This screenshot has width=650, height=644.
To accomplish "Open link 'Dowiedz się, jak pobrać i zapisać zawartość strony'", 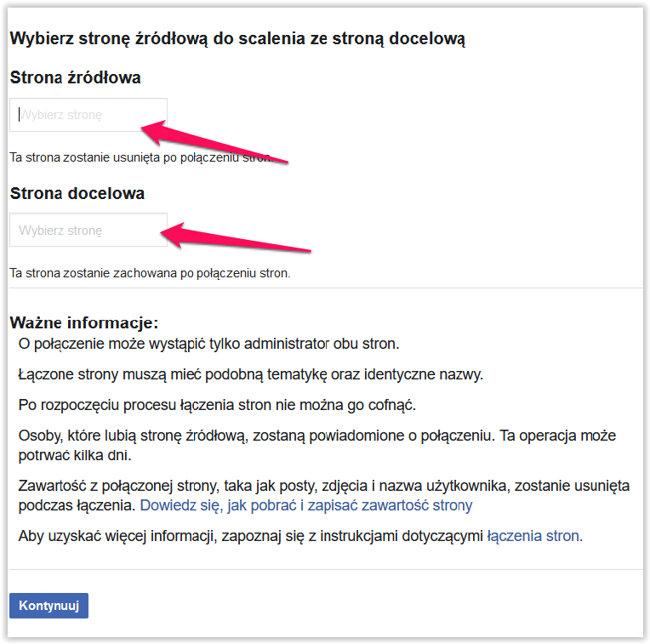I will pos(306,505).
